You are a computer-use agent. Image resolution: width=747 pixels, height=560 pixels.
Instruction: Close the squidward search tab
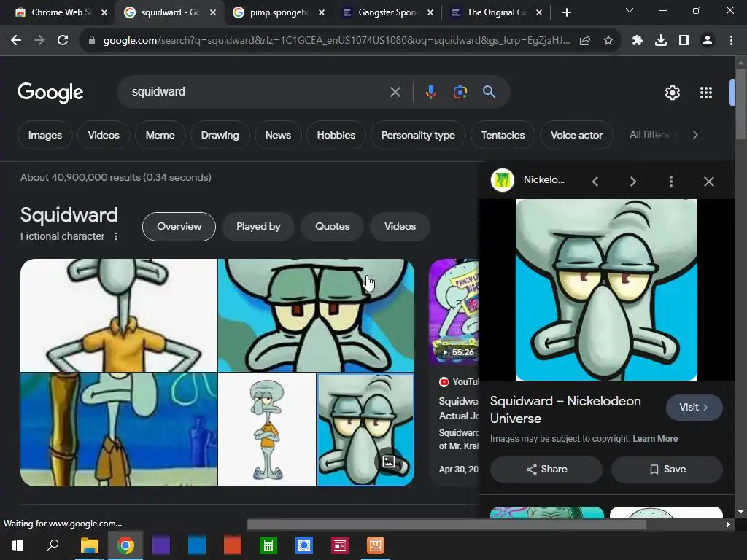pyautogui.click(x=213, y=13)
